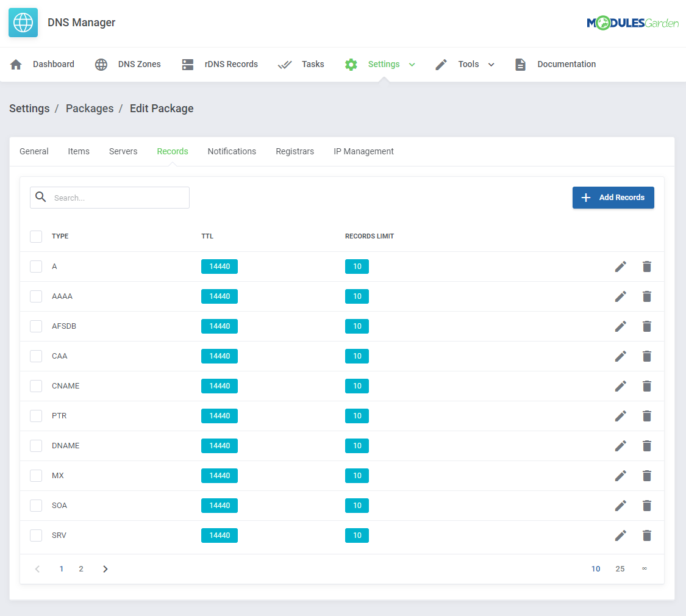This screenshot has height=616, width=686.
Task: Switch to the General tab
Action: (x=34, y=151)
